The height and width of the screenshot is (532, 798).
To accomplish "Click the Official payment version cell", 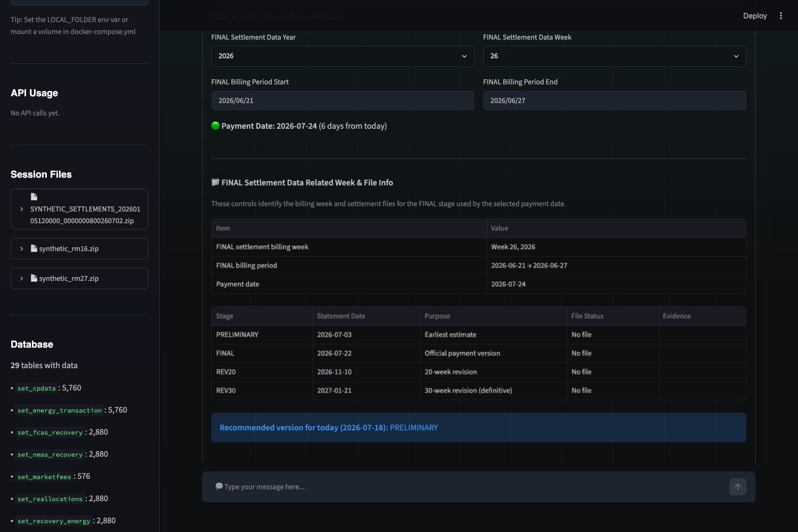I will tap(494, 353).
